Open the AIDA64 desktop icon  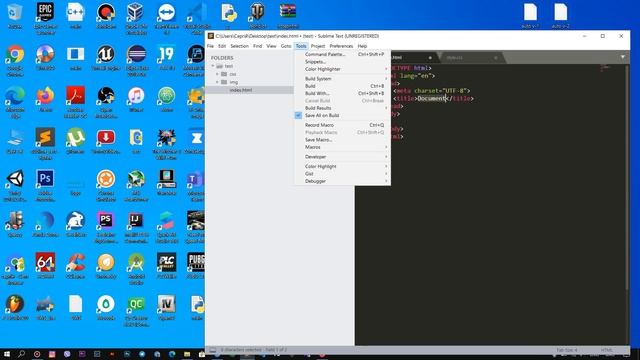45,266
